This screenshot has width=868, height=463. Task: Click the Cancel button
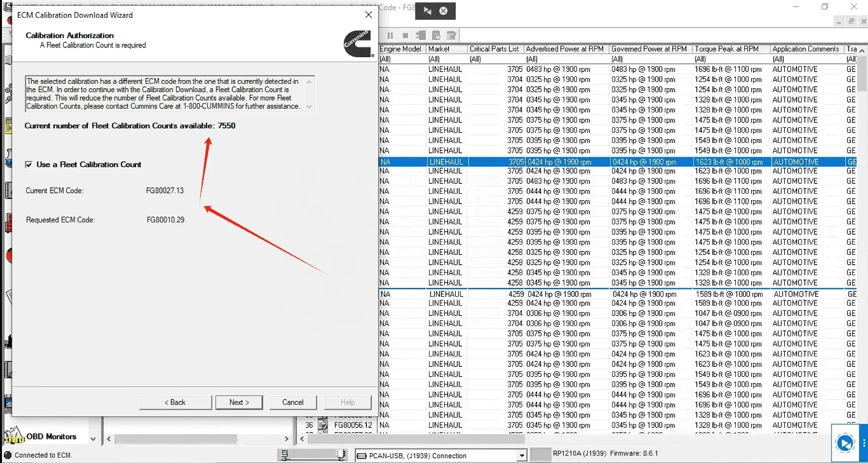293,402
